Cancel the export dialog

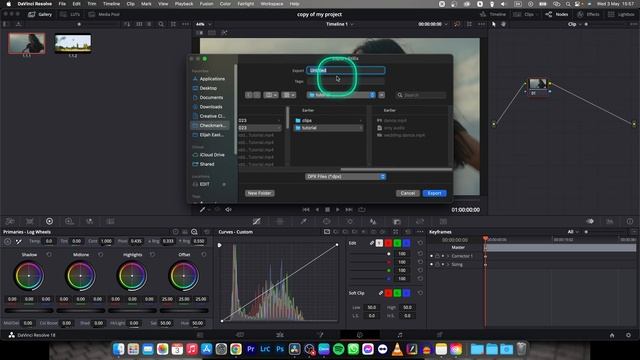[408, 193]
